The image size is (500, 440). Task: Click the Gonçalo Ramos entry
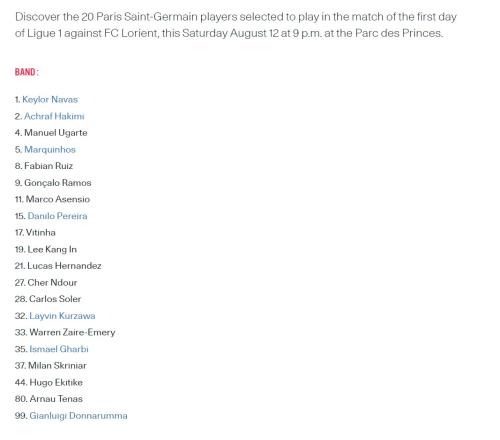pyautogui.click(x=53, y=183)
